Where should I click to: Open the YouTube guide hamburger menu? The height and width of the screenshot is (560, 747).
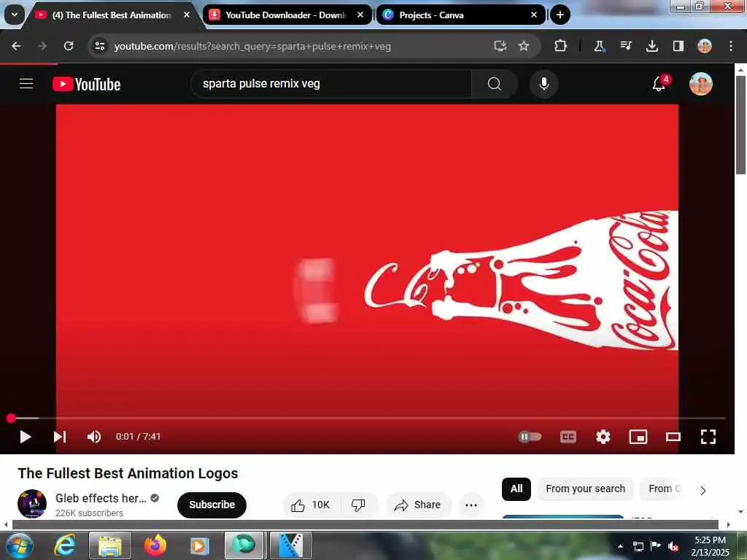tap(26, 84)
